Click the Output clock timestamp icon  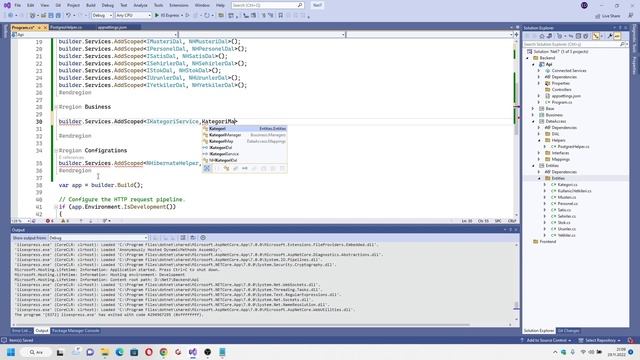click(203, 238)
